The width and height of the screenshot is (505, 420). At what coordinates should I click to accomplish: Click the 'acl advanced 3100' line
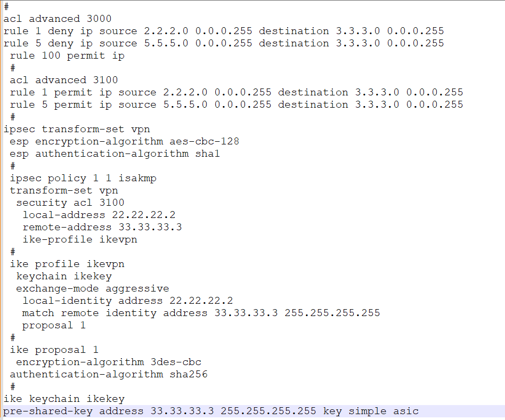click(64, 80)
